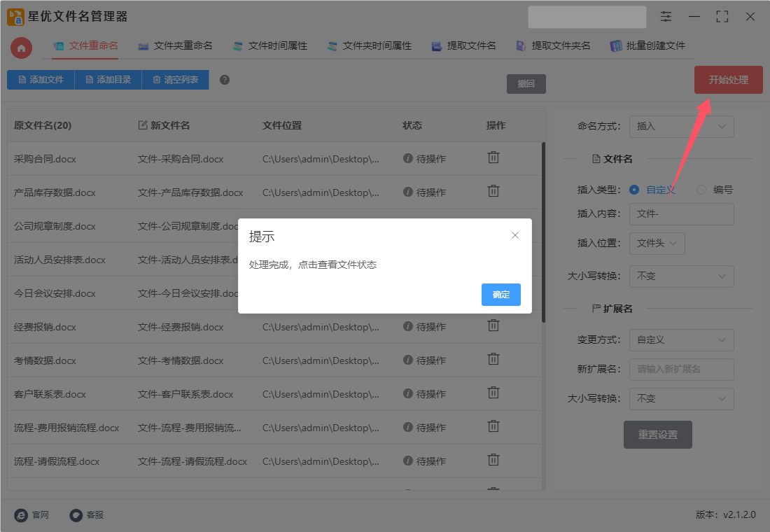Click the 插入内容 input field
Viewport: 770px width, 532px height.
(682, 214)
